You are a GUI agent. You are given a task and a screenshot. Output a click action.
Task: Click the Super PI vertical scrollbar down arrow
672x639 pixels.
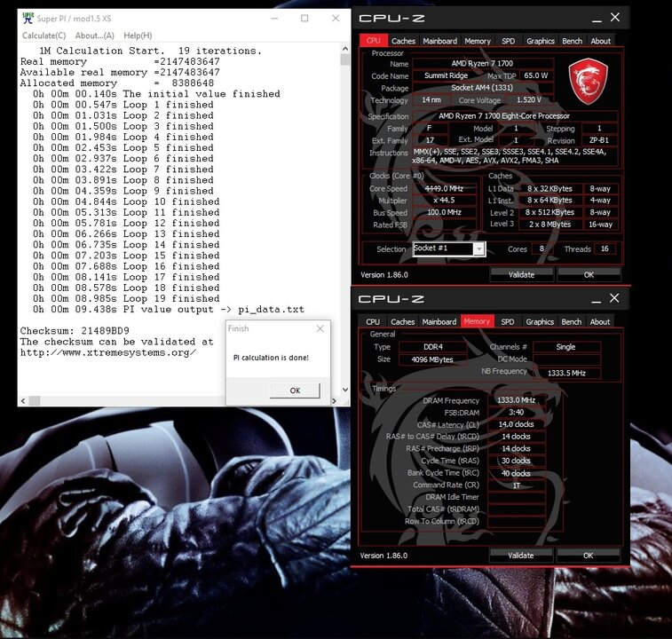(x=345, y=390)
